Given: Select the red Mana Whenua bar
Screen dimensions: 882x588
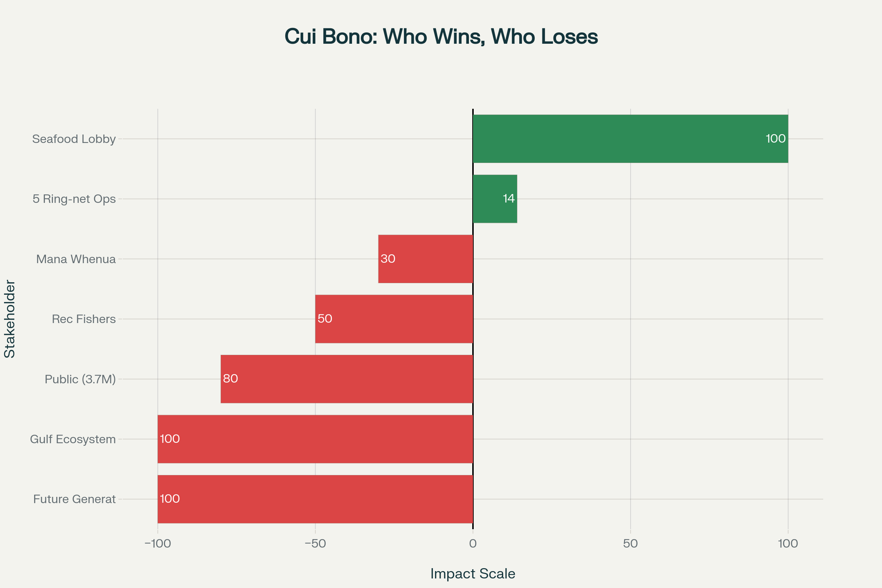Looking at the screenshot, I should click(426, 259).
